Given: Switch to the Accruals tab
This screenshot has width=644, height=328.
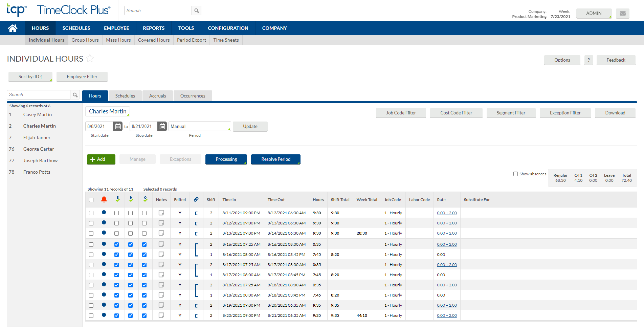Looking at the screenshot, I should (x=158, y=96).
